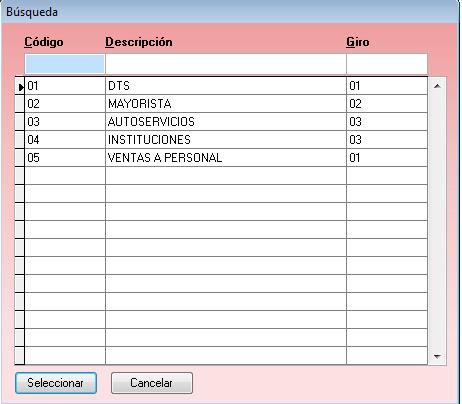Select the AUTOSERVICIOS row
The image size is (462, 404).
[226, 122]
